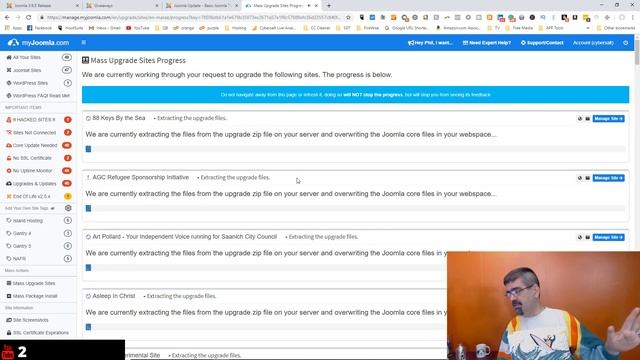This screenshot has width=640, height=360.
Task: Click the End Of Life Joomla icon
Action: point(9,196)
